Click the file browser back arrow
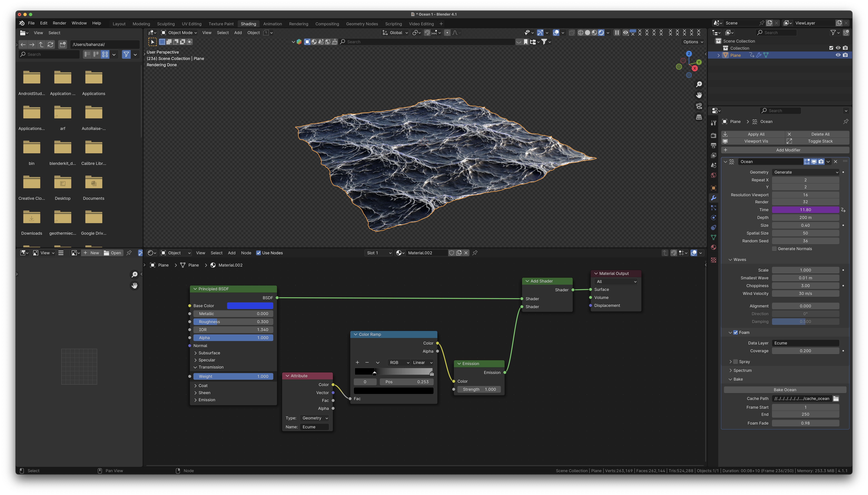This screenshot has height=495, width=868. tap(23, 45)
